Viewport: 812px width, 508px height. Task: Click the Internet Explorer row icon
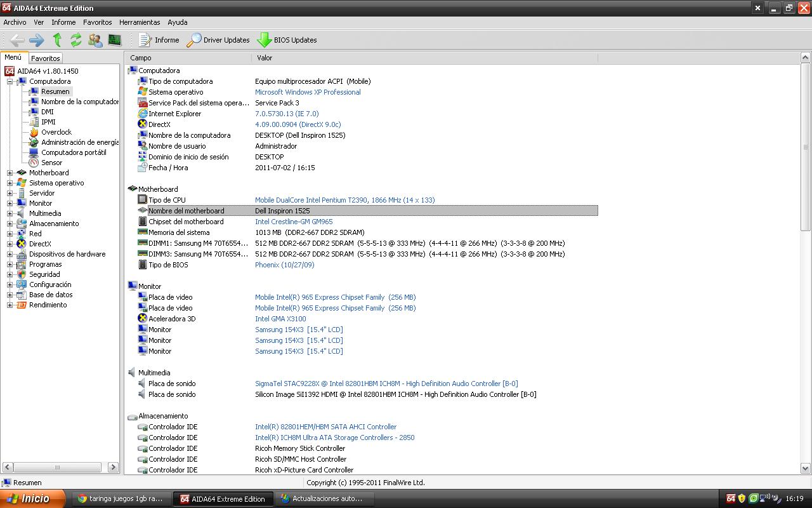pyautogui.click(x=143, y=114)
